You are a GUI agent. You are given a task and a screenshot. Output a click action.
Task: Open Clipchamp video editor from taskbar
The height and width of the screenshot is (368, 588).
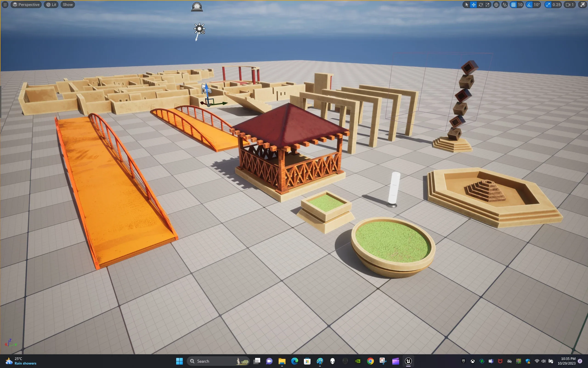[396, 361]
